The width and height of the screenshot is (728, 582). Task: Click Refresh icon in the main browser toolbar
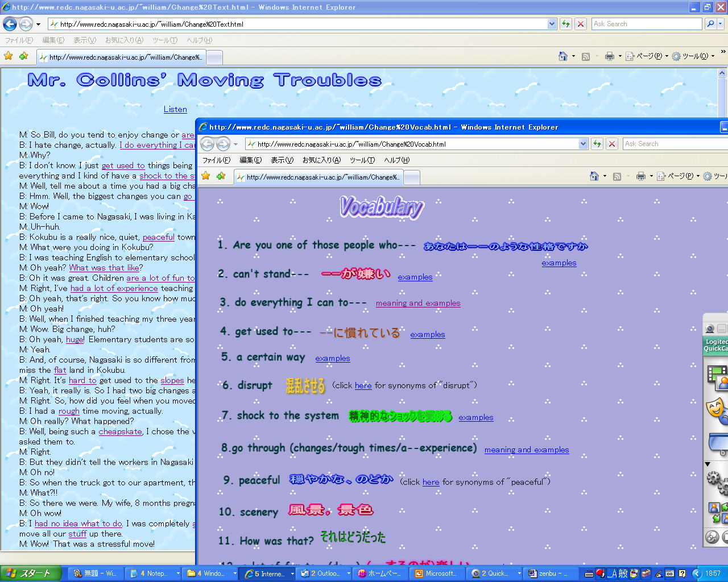tap(566, 24)
